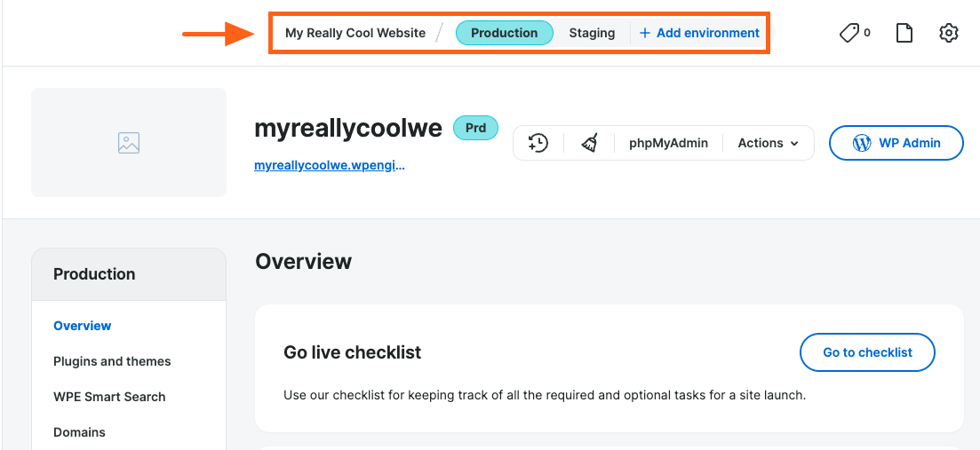Open the document page icon
The width and height of the screenshot is (980, 450).
coord(904,33)
